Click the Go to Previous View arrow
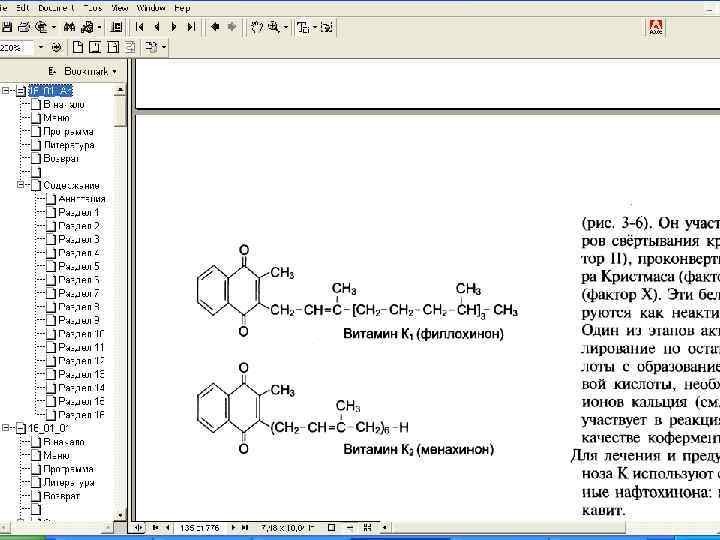Image resolution: width=720 pixels, height=540 pixels. pos(214,27)
